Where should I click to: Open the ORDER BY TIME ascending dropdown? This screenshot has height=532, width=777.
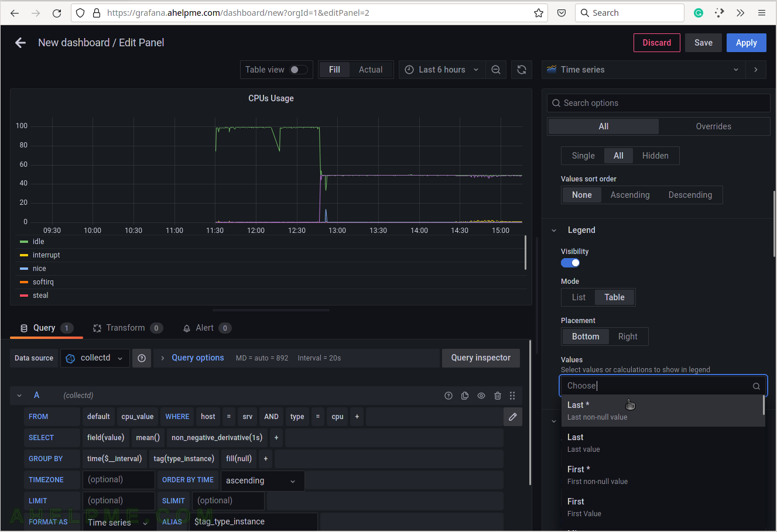(261, 480)
